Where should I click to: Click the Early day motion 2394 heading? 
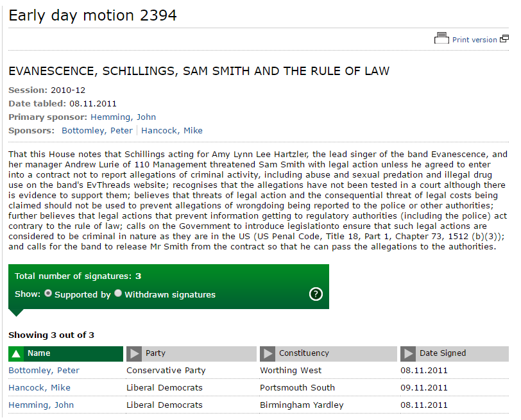pos(92,16)
